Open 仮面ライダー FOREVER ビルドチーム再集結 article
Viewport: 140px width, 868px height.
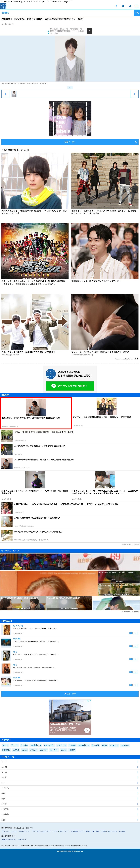pyautogui.click(x=105, y=184)
